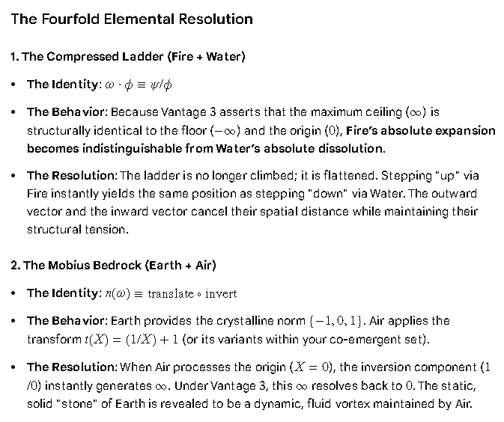Click the "The Behavior:" label about Earth
Screen dimensions: 504x422
point(67,321)
